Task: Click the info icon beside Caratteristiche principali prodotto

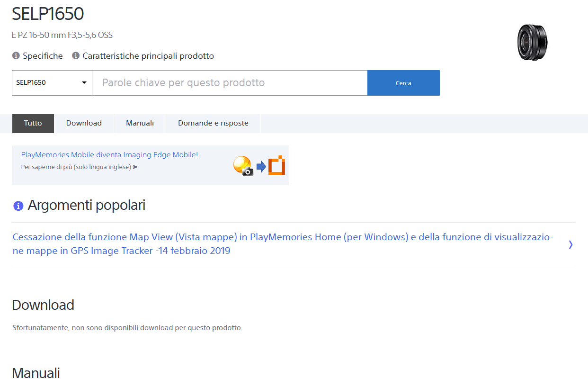Action: [76, 56]
